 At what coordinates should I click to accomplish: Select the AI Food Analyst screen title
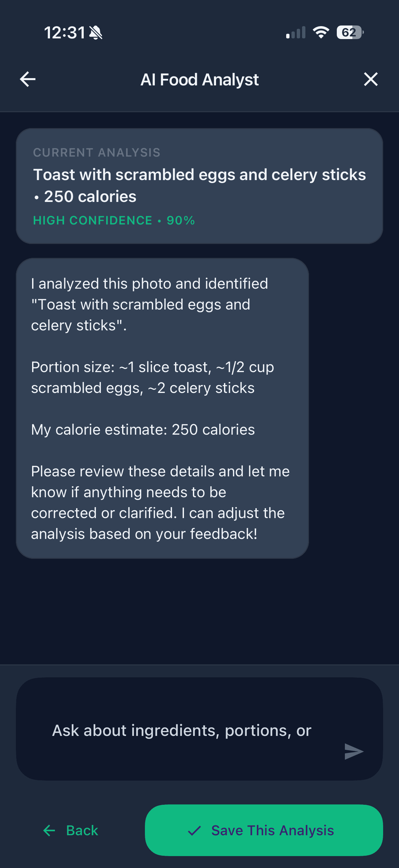tap(199, 79)
